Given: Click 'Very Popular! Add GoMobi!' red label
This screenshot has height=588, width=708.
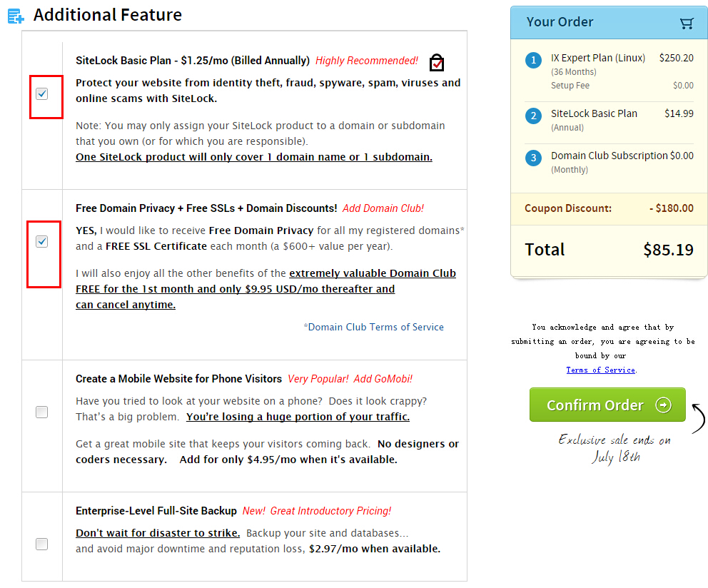Looking at the screenshot, I should coord(350,379).
